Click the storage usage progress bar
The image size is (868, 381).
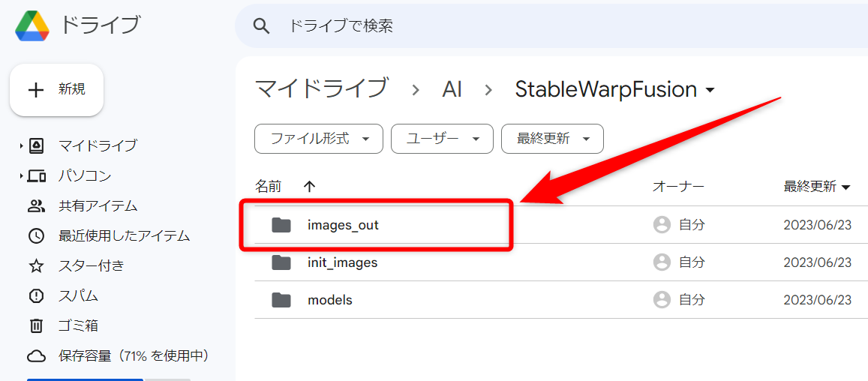pyautogui.click(x=109, y=379)
